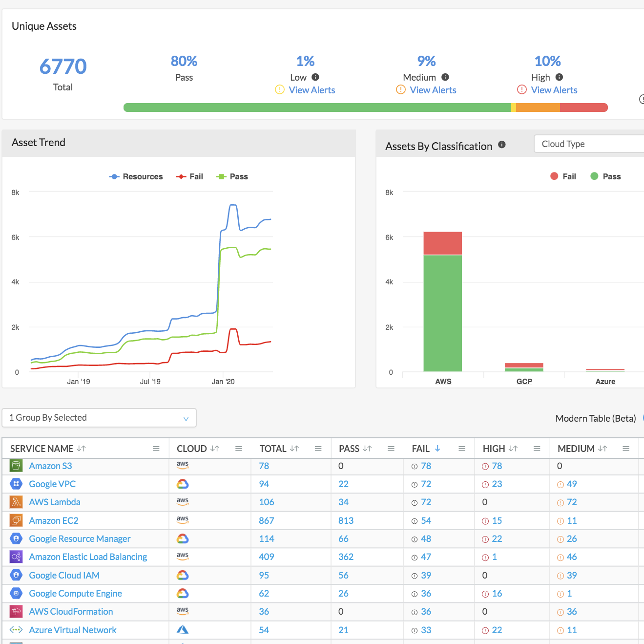Click the Azure cloud logo in table

click(x=183, y=630)
